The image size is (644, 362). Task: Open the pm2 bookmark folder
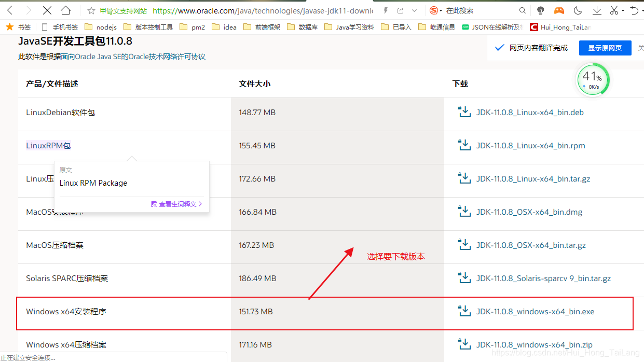coord(193,27)
